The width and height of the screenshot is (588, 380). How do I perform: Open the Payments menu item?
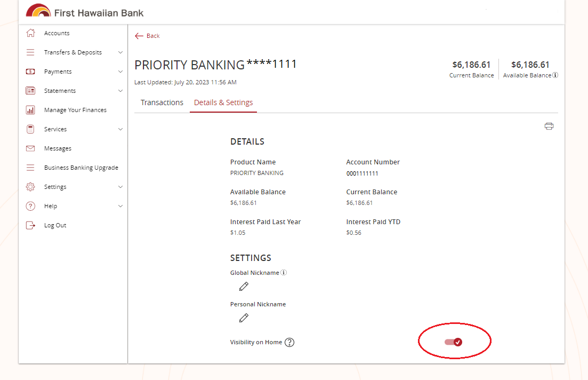[58, 72]
